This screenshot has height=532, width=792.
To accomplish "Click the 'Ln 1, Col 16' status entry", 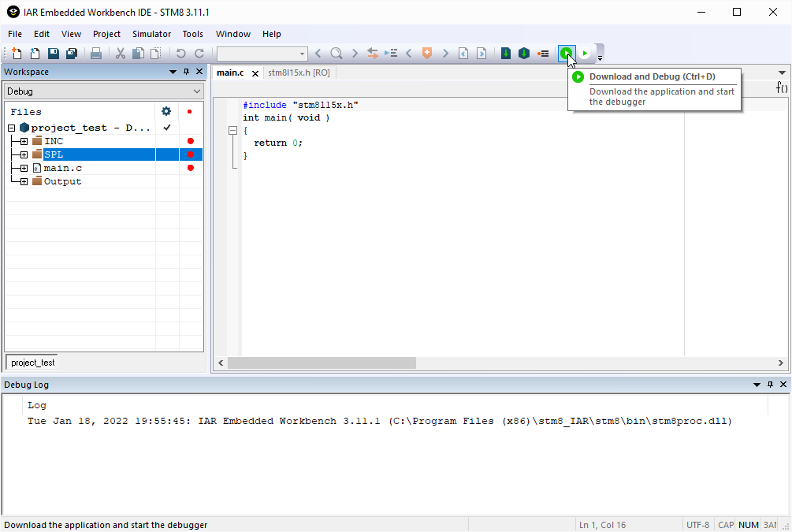I will click(602, 525).
